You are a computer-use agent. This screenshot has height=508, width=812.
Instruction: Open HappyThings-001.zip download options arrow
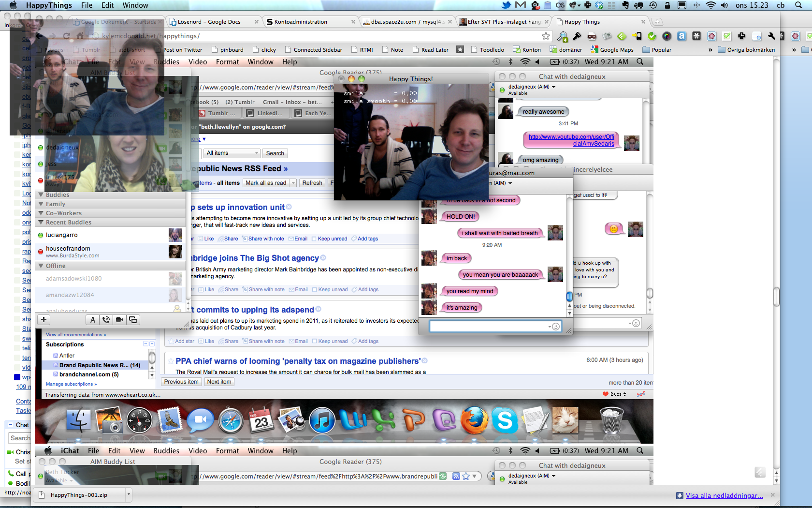point(129,494)
